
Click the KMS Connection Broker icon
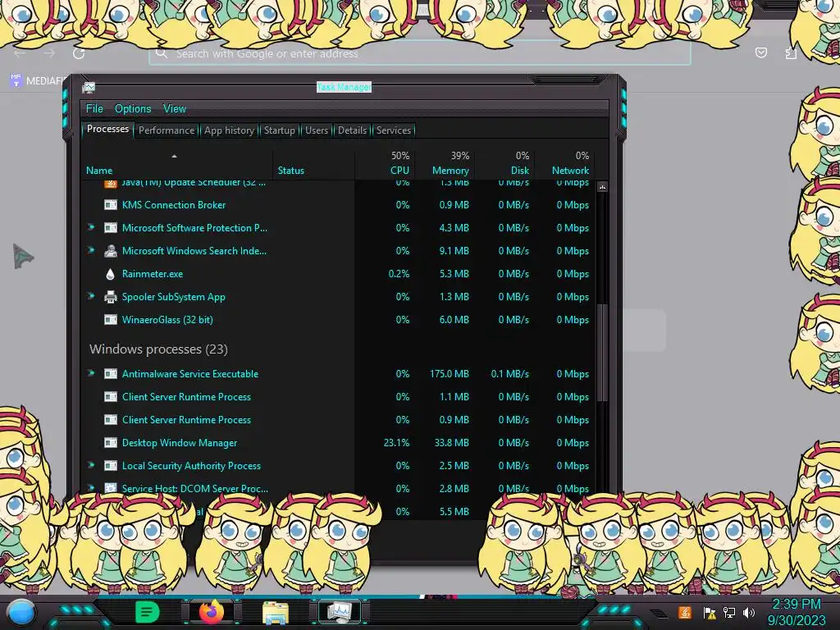pos(111,204)
